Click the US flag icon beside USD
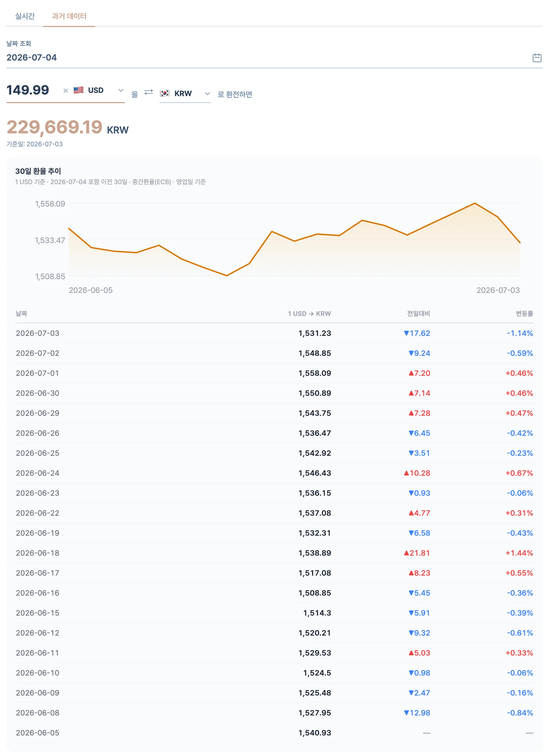This screenshot has width=549, height=756. click(x=79, y=90)
